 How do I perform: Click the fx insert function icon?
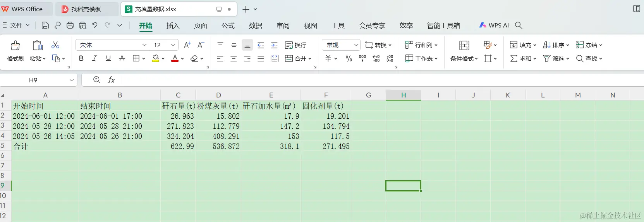click(x=111, y=80)
